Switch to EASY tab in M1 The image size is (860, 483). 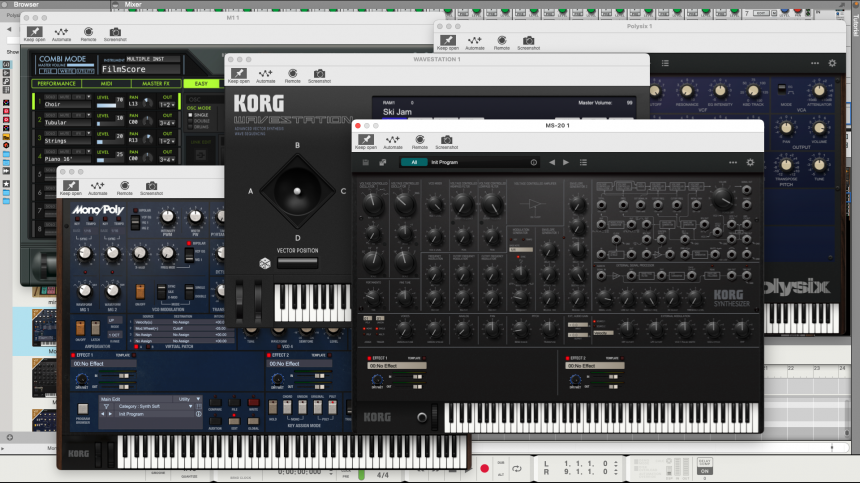click(x=201, y=83)
